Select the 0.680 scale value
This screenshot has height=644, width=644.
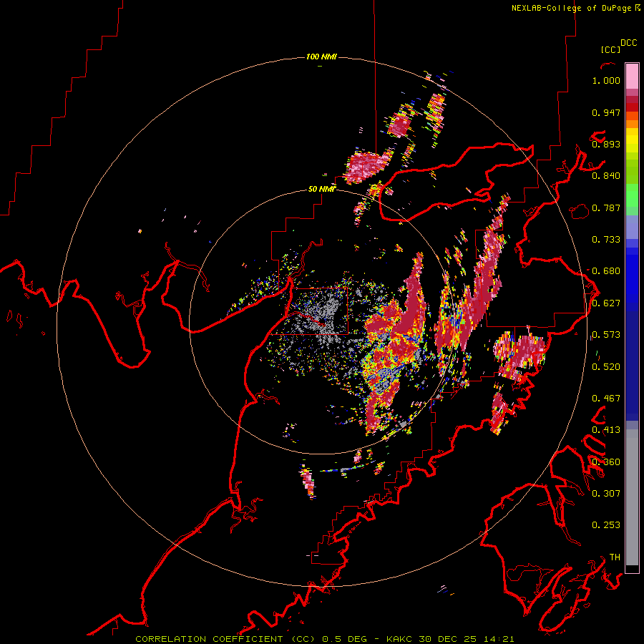click(606, 271)
